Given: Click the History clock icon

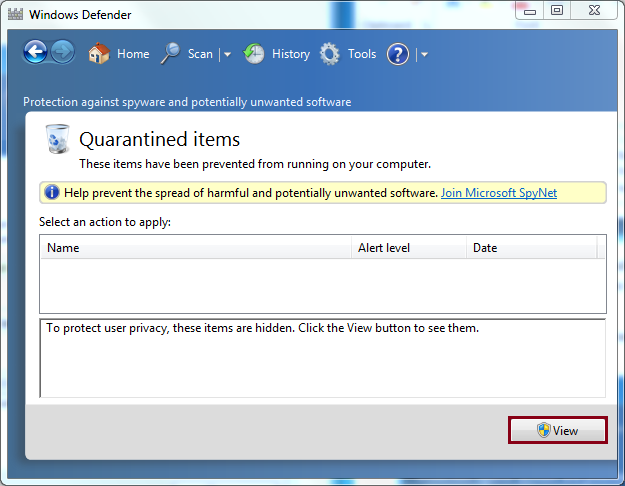Looking at the screenshot, I should point(254,54).
